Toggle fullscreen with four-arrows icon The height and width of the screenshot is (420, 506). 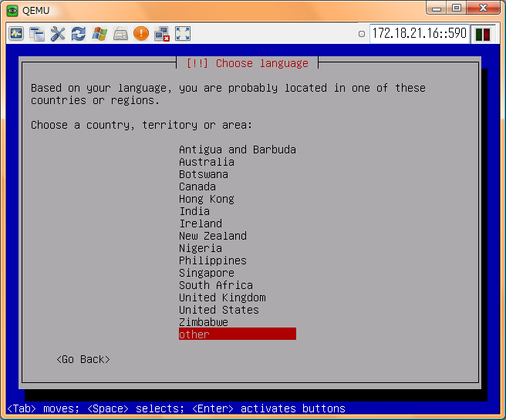183,33
